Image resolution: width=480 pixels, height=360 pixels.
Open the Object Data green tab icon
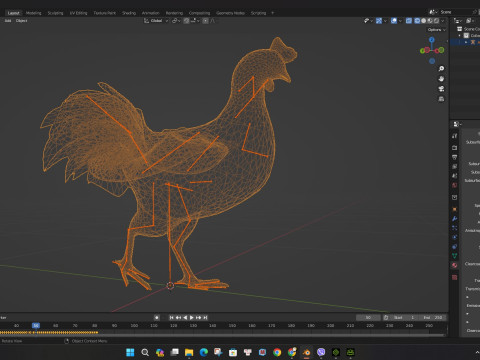click(455, 256)
